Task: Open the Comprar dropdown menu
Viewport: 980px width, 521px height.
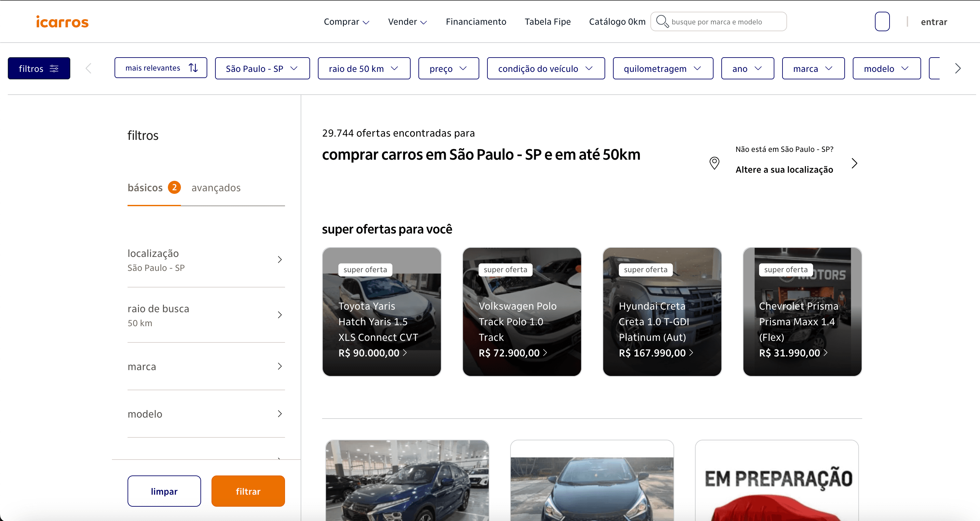Action: [x=347, y=22]
